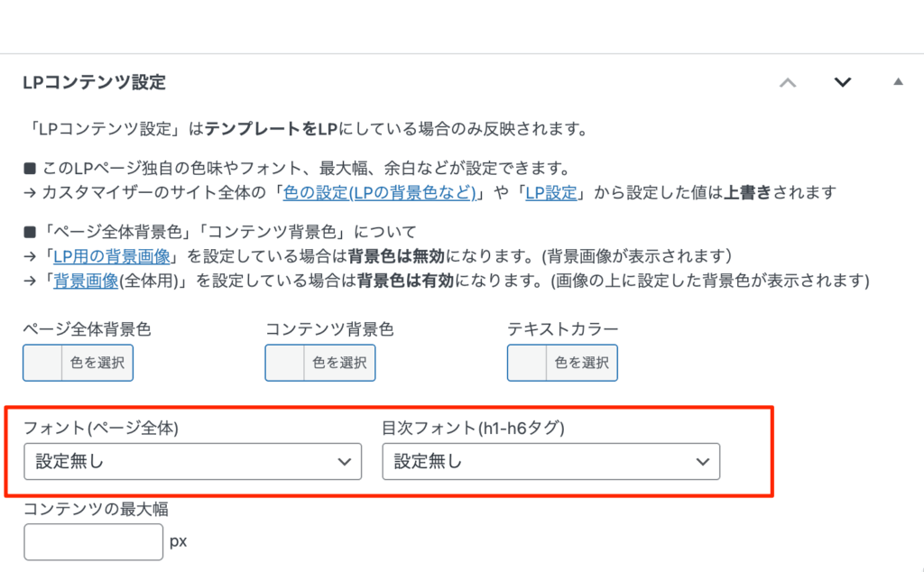Click the フォント(ページ全体) field label
The image size is (924, 572).
pos(101,428)
